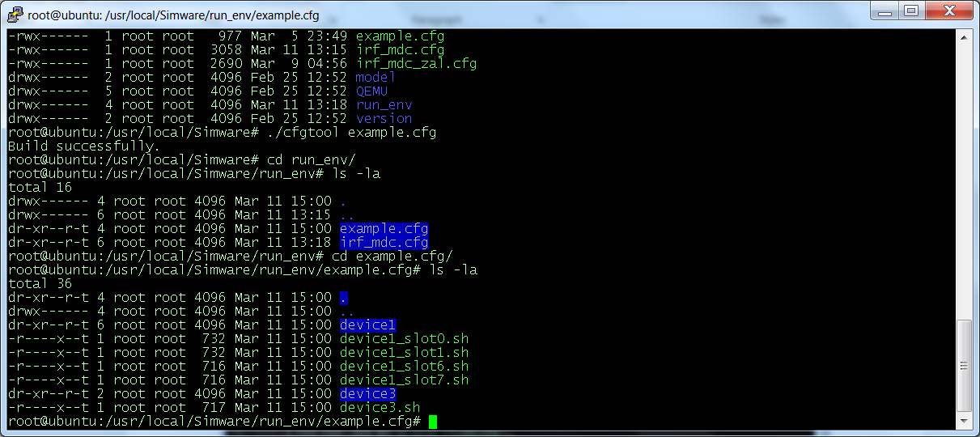This screenshot has height=437, width=980.
Task: Click the blue run_env directory name
Action: coord(384,105)
